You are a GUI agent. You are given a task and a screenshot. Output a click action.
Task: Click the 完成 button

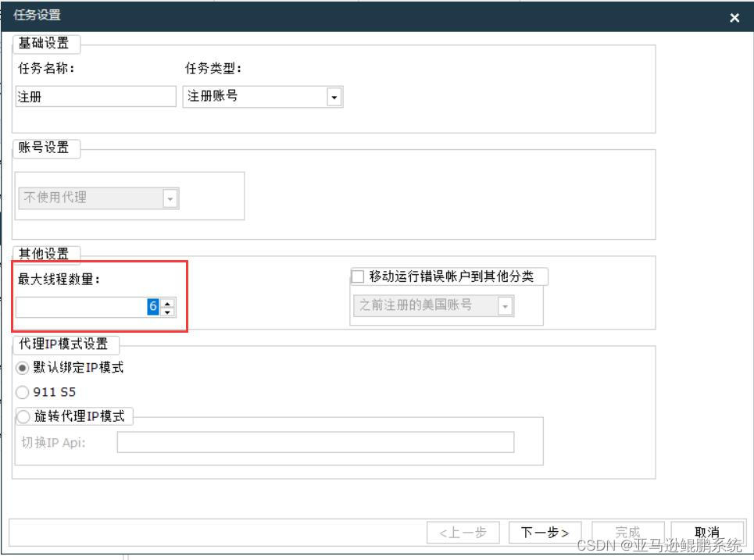tap(627, 533)
